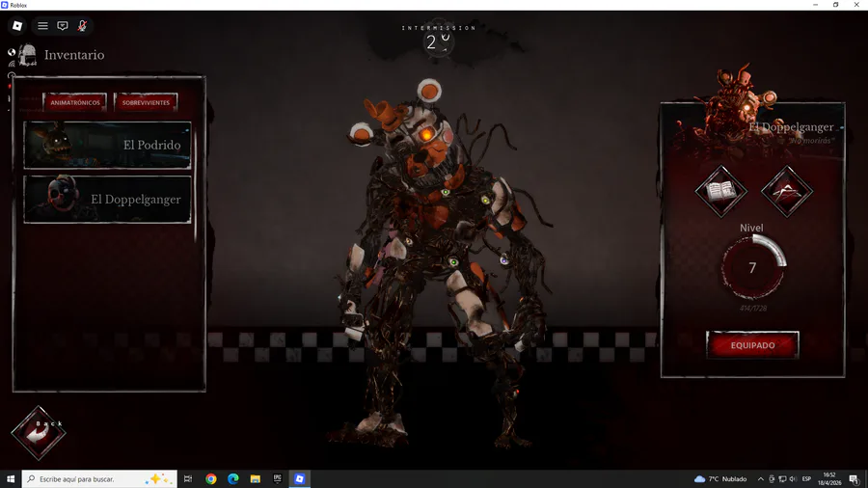Open the volume control in system tray
Screen dimensions: 868x488
793,479
